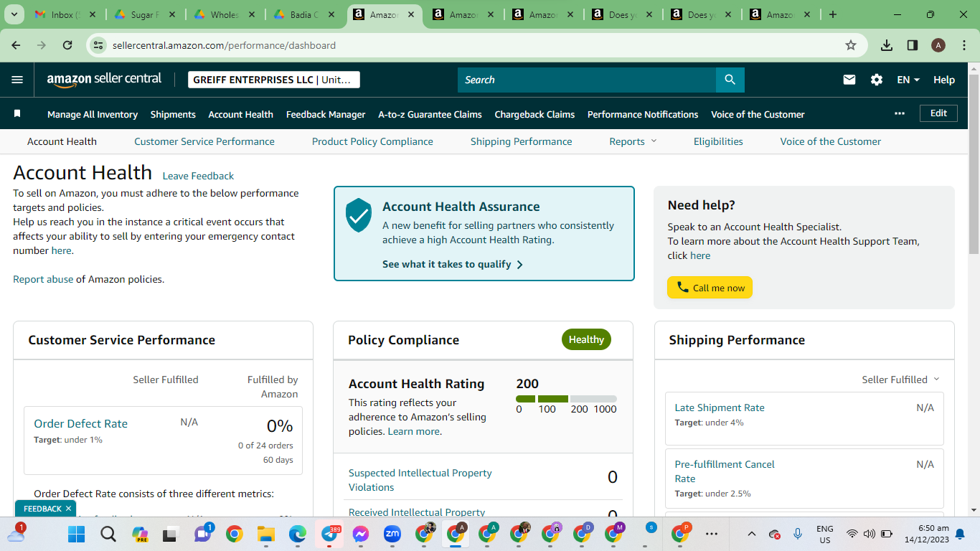Screen dimensions: 980x551
Task: Switch to Customer Service Performance tab
Action: (204, 141)
